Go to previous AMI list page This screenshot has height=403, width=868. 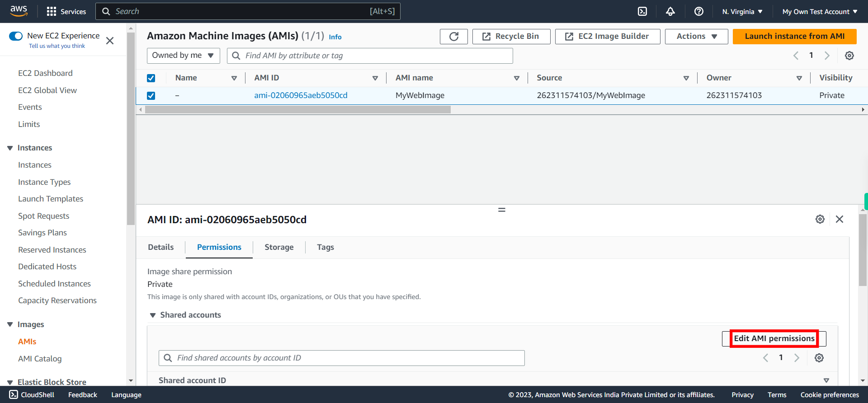coord(796,56)
